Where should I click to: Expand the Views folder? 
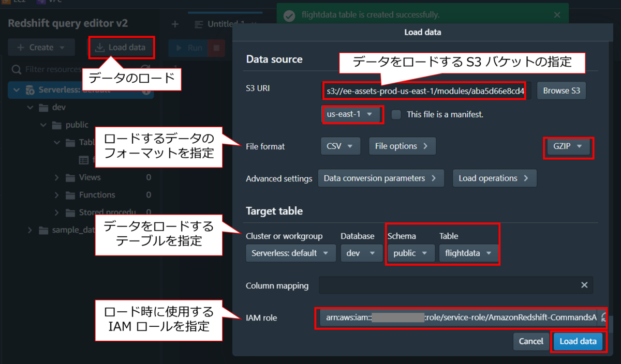coord(57,178)
